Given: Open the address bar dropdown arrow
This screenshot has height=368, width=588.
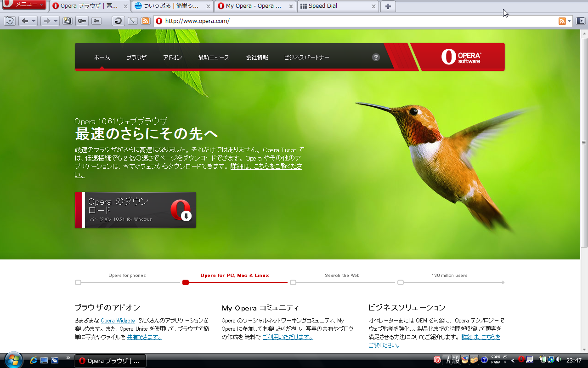Looking at the screenshot, I should (569, 21).
